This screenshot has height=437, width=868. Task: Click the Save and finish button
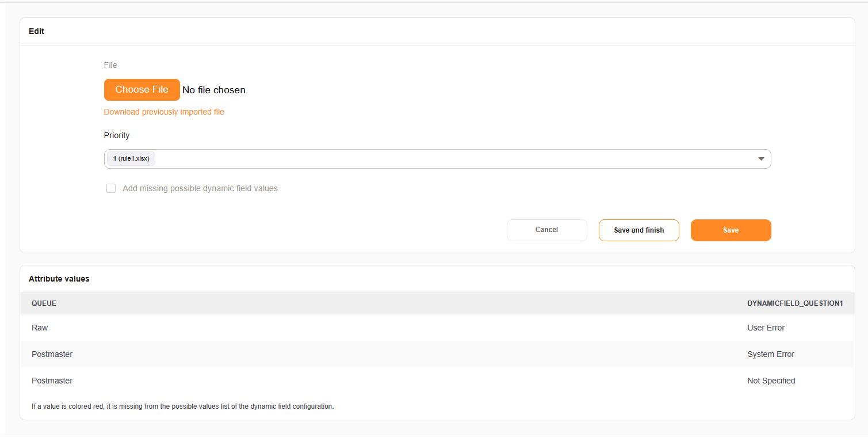click(x=638, y=230)
